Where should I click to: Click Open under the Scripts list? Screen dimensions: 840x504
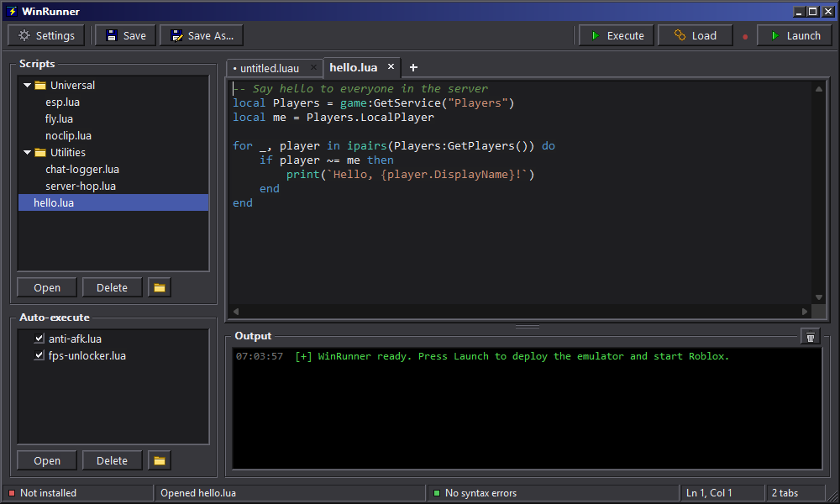point(47,287)
